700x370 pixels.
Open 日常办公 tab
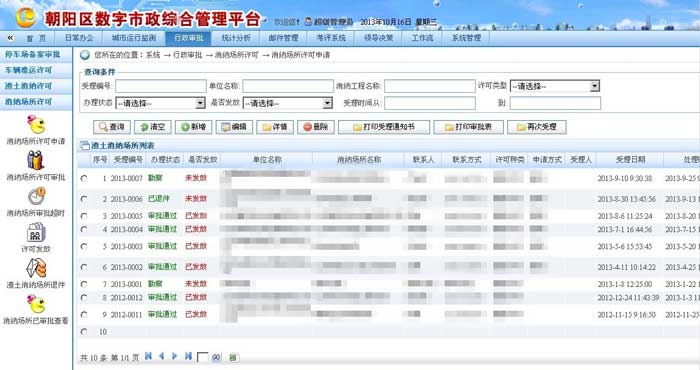click(x=79, y=38)
